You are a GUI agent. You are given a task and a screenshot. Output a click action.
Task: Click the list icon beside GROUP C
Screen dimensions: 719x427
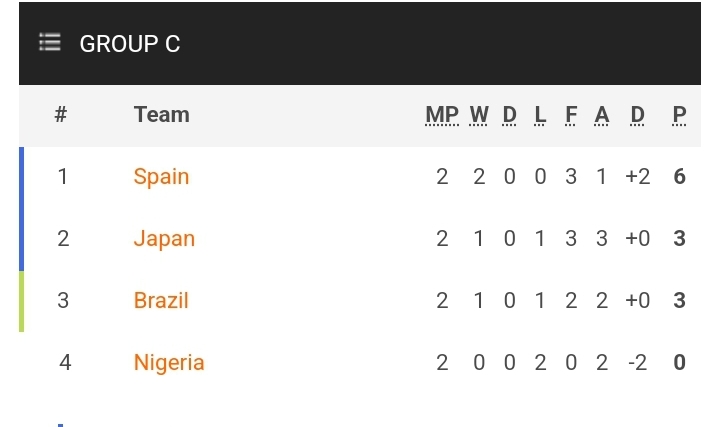coord(50,43)
